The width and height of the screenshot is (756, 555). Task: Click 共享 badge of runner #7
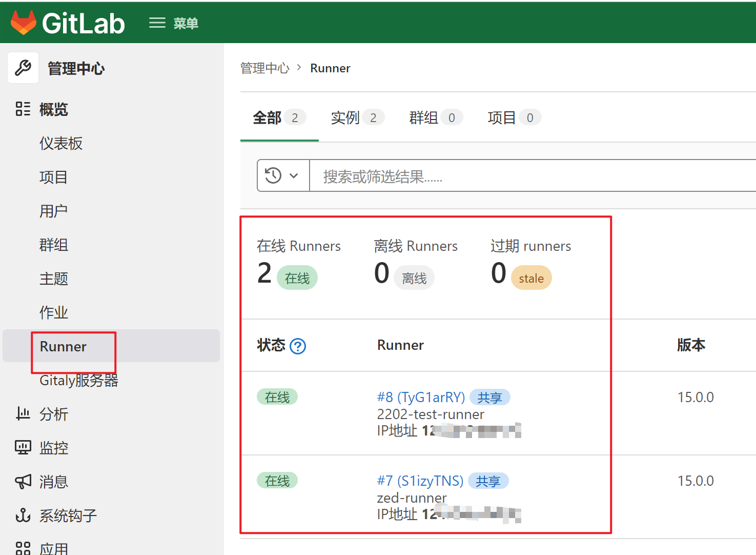coord(488,481)
